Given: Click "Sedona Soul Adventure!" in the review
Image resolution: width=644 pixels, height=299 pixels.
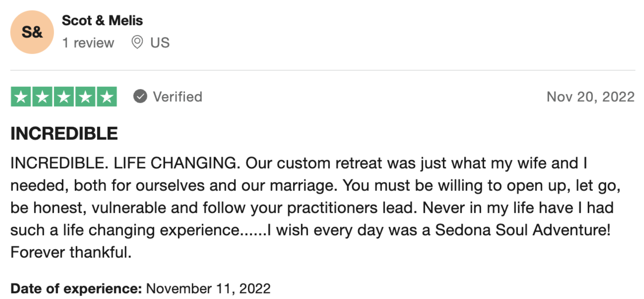Looking at the screenshot, I should point(522,230).
